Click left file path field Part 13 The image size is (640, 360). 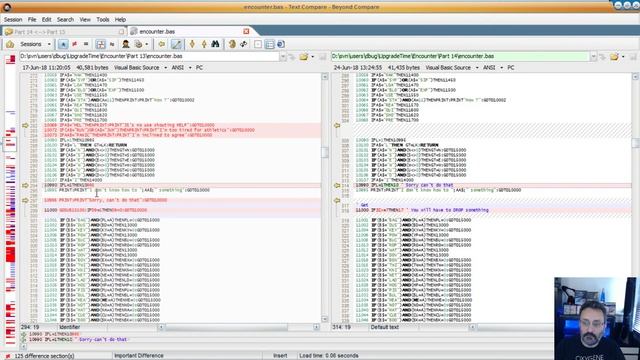pos(149,56)
